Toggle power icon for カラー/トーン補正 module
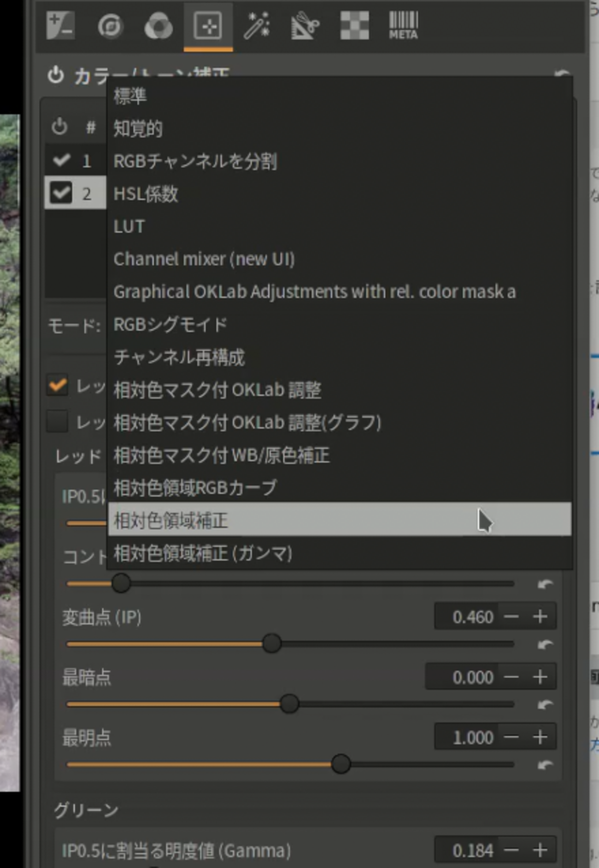The height and width of the screenshot is (868, 599). coord(56,75)
